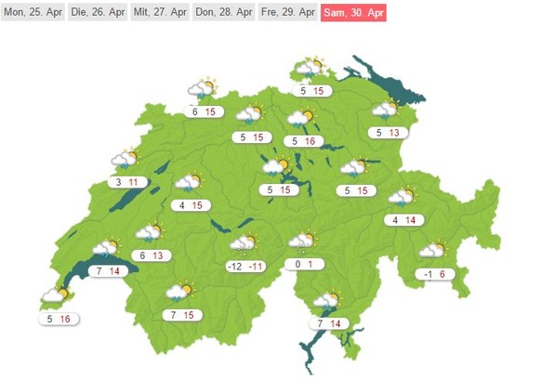Select the Mon, 25. Apr tab
Image resolution: width=541 pixels, height=392 pixels.
click(x=33, y=12)
